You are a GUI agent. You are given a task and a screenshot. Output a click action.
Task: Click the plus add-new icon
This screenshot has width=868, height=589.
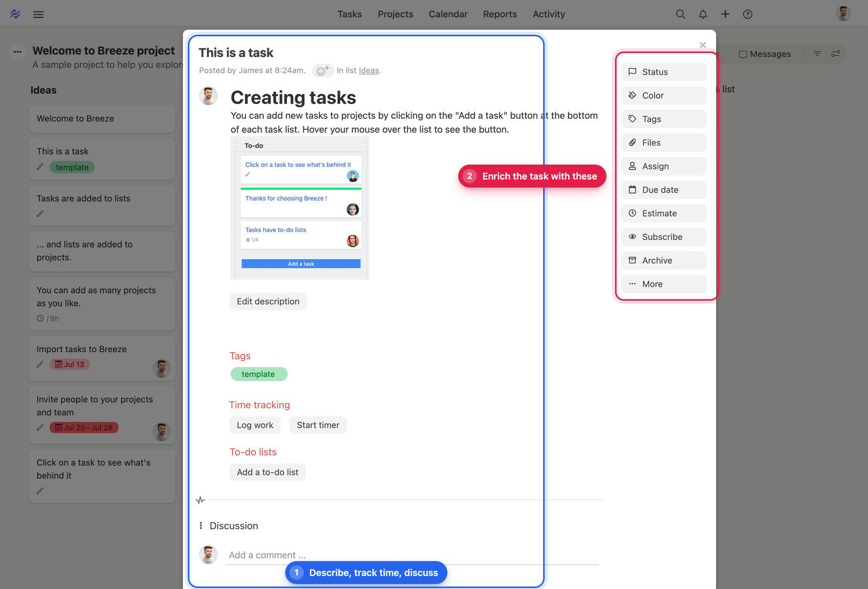(725, 14)
